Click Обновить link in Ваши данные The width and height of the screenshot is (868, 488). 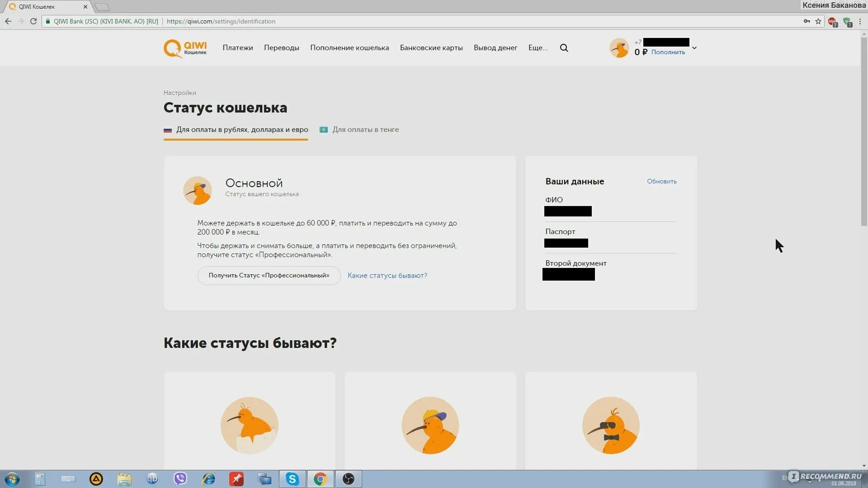[661, 181]
